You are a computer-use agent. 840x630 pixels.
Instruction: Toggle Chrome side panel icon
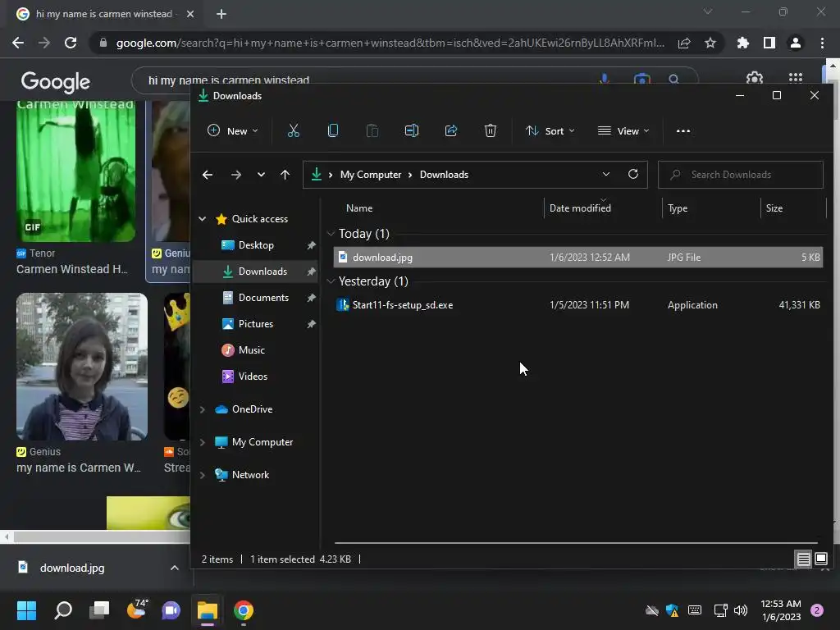(769, 43)
